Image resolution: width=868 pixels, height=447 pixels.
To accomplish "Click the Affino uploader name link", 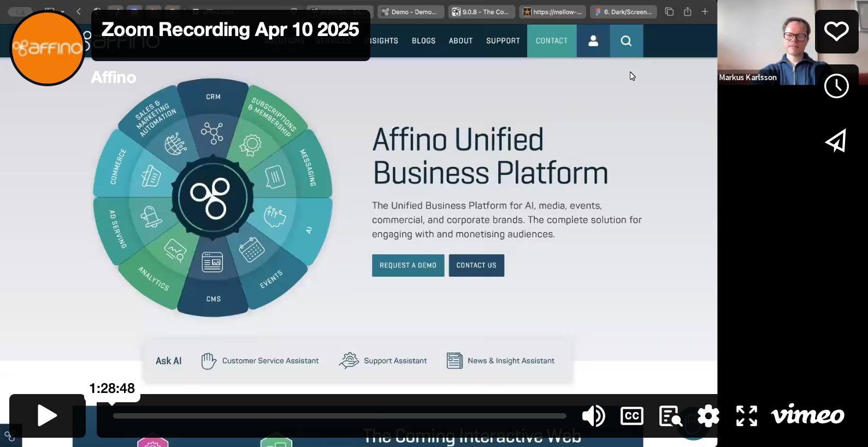I will 114,78.
